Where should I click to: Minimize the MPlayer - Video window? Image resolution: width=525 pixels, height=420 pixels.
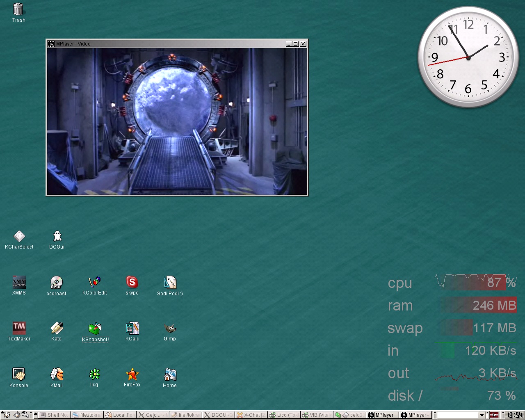pos(289,44)
